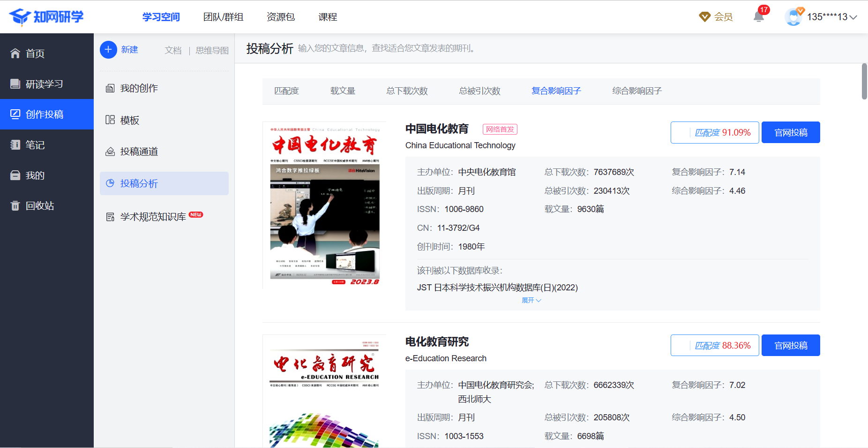
Task: Click the blue plus new button
Action: point(108,49)
